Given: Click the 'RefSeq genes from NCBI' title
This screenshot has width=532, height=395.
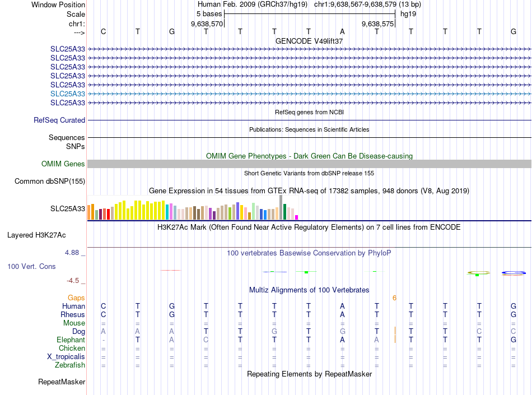Looking at the screenshot, I should coord(310,112).
